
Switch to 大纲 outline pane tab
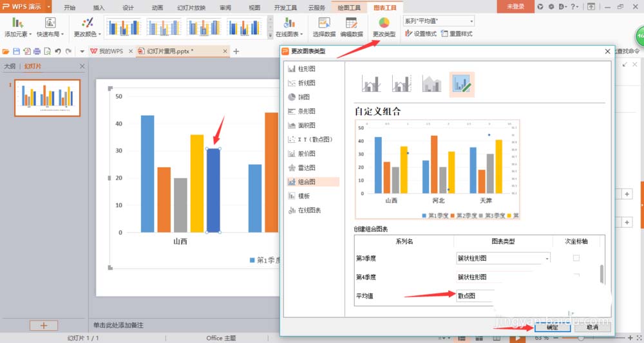pos(10,66)
